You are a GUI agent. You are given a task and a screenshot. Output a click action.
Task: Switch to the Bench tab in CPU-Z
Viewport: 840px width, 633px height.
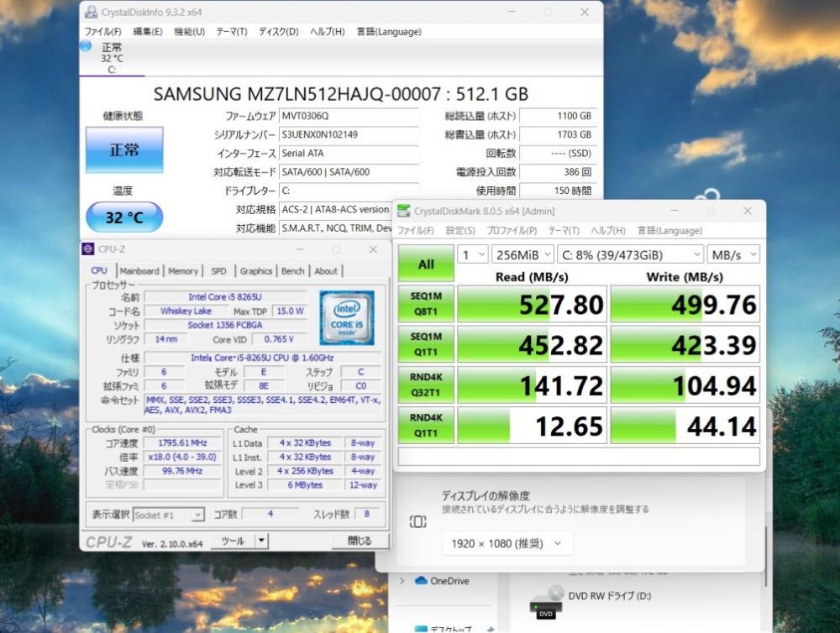point(292,271)
